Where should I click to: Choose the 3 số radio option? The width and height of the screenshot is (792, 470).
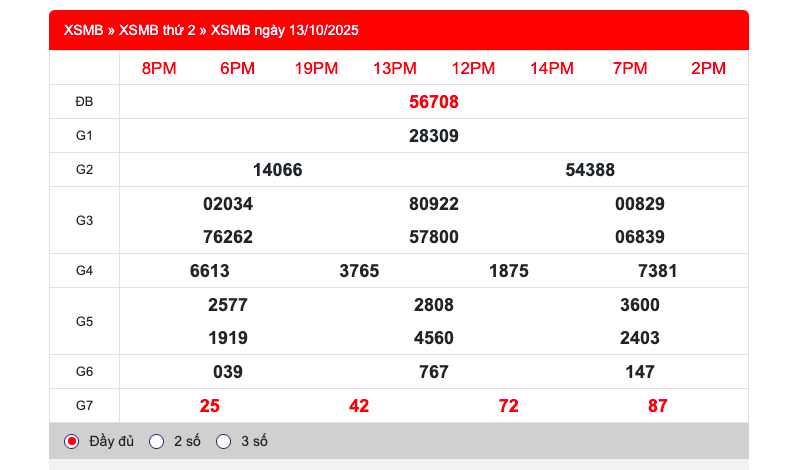(224, 441)
